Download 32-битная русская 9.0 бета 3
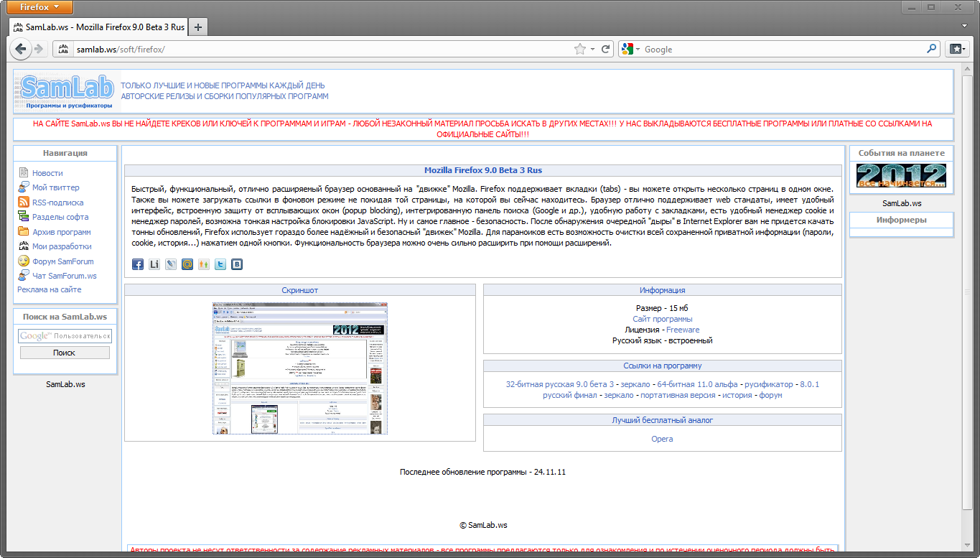This screenshot has width=980, height=558. click(560, 384)
